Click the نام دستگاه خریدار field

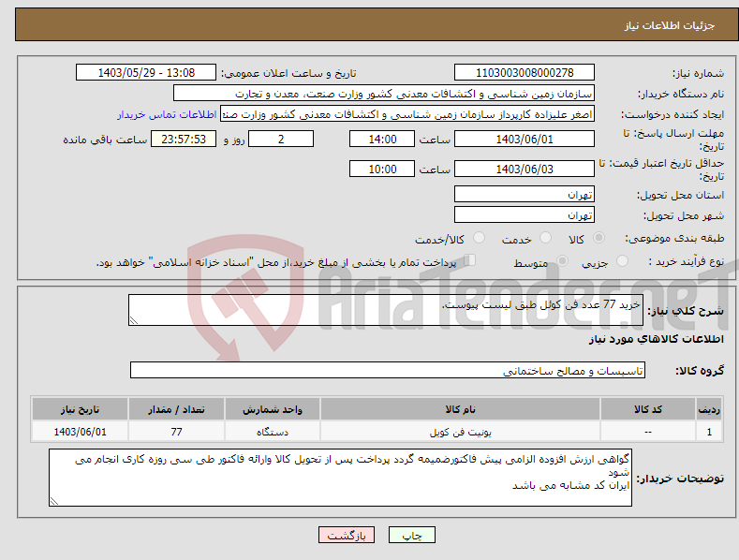coord(384,94)
